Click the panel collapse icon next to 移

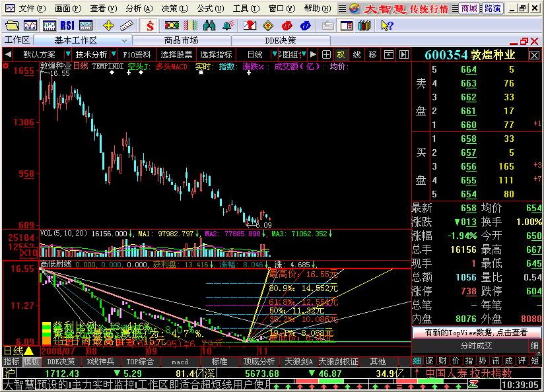click(x=389, y=55)
